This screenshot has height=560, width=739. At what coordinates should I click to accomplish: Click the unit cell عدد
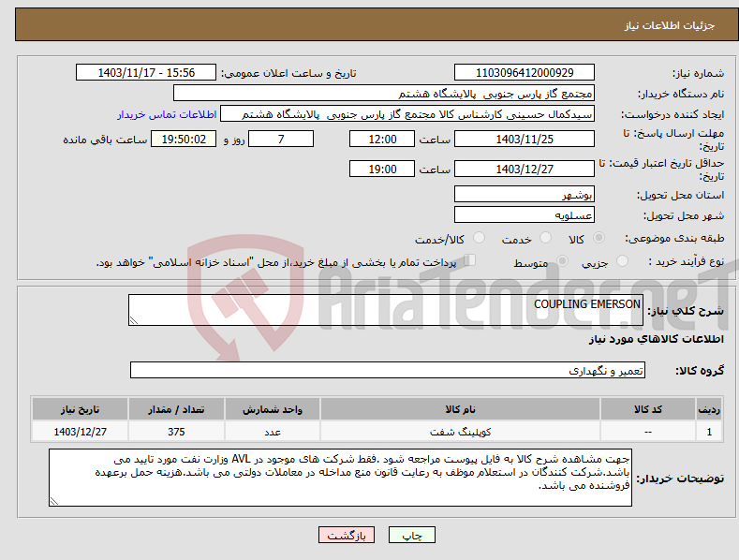(273, 432)
